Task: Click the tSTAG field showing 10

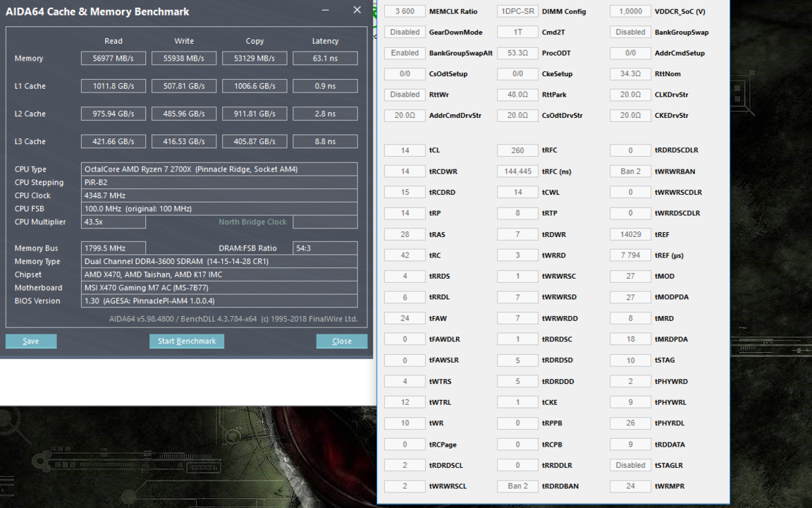Action: pos(630,361)
